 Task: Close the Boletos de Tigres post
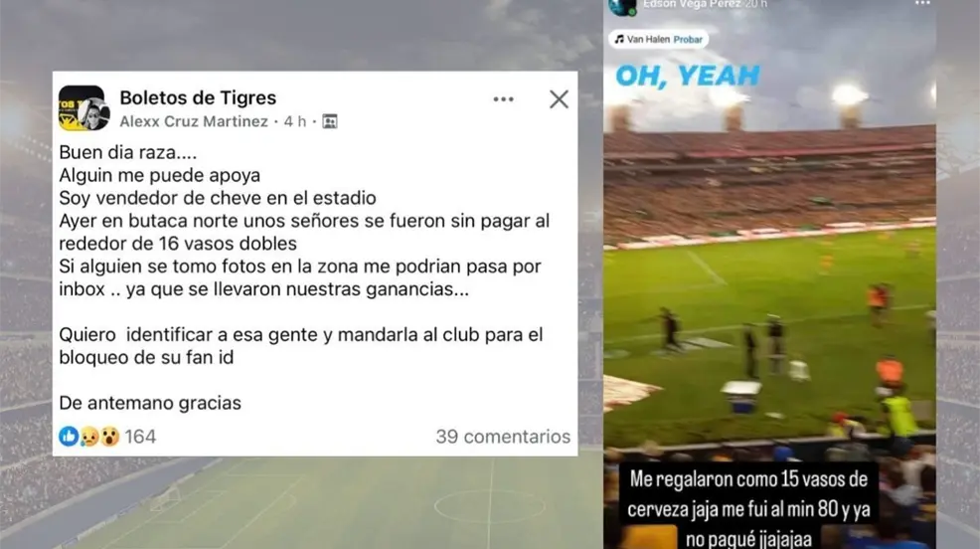(x=559, y=99)
